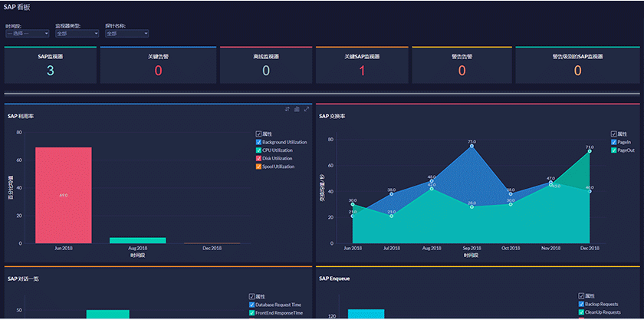The width and height of the screenshot is (644, 320).
Task: Open the 探针名称 probe name dropdown
Action: pos(127,34)
